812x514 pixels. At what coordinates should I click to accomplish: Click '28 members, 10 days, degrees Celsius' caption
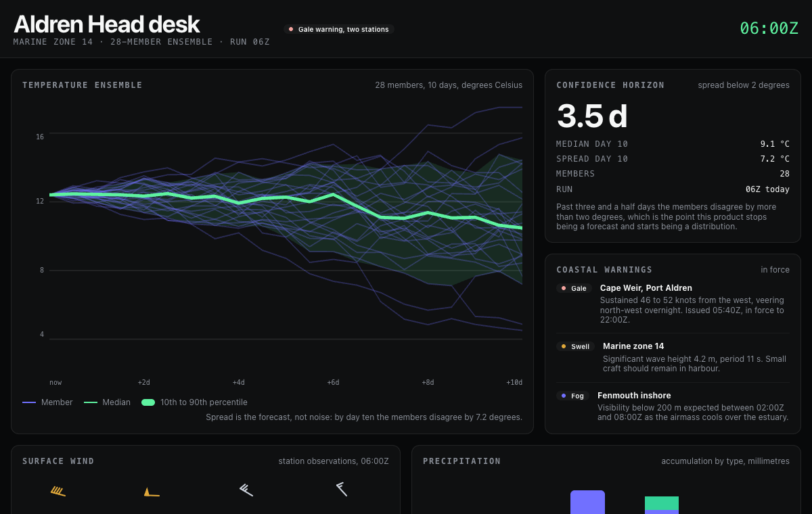tap(449, 85)
